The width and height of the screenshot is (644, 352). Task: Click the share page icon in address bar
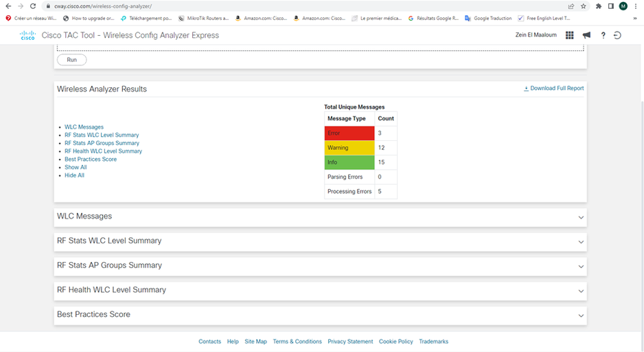(x=571, y=6)
